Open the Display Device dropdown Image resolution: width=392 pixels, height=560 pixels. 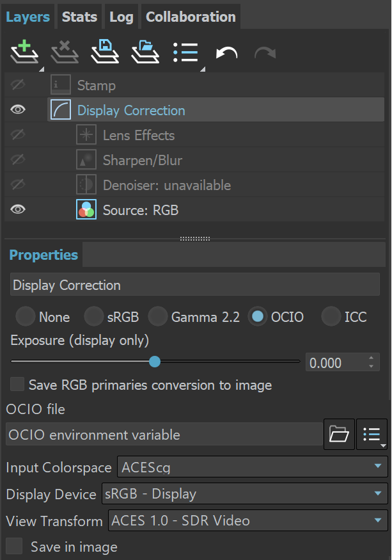pyautogui.click(x=244, y=494)
